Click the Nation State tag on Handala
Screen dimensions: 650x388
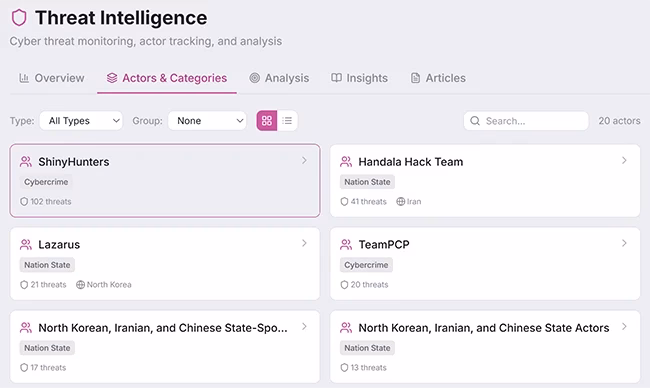367,182
